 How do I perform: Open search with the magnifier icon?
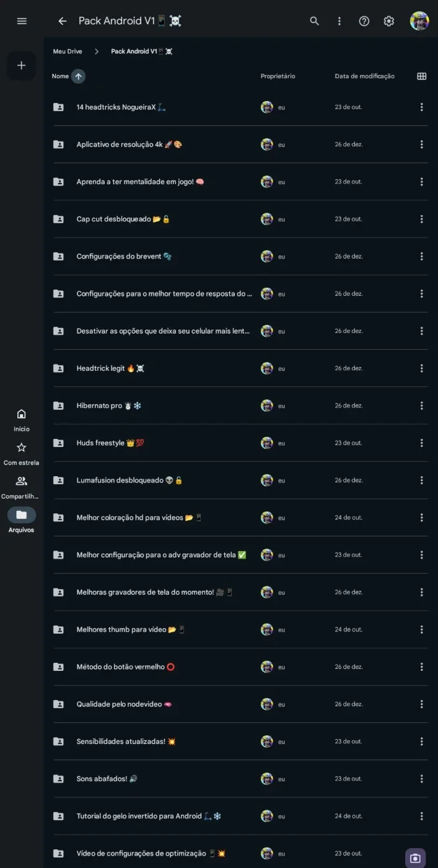point(315,21)
